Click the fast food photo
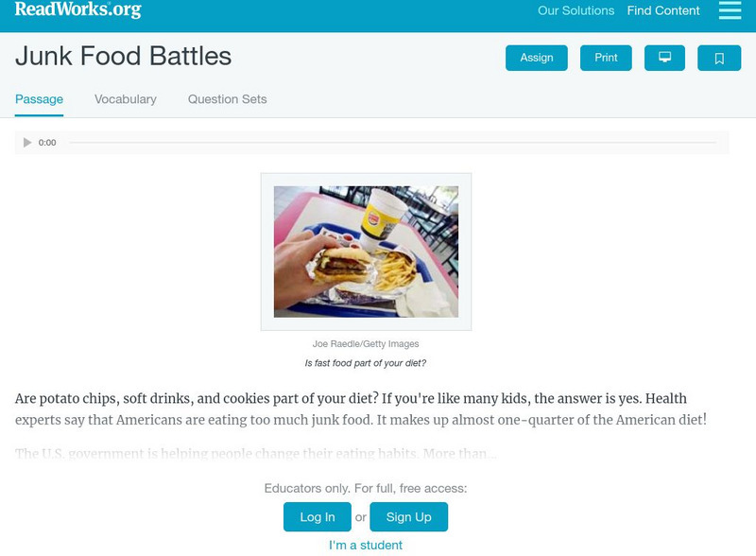This screenshot has width=756, height=556. pos(366,252)
